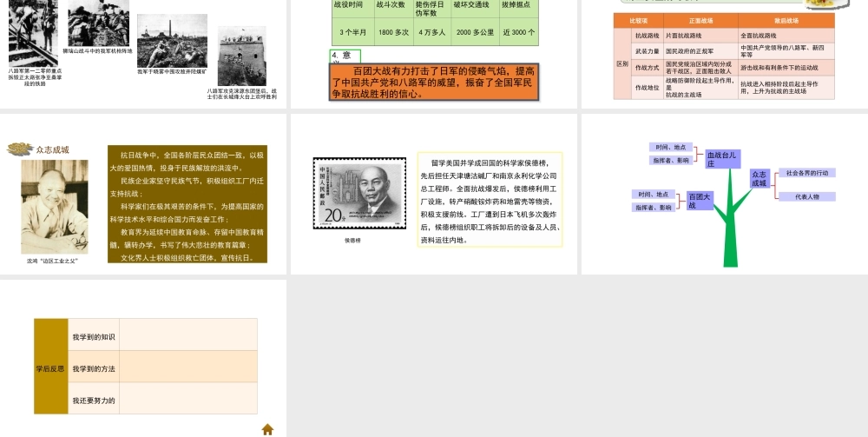
Task: Click the 全面抗战路线 cell
Action: point(786,36)
